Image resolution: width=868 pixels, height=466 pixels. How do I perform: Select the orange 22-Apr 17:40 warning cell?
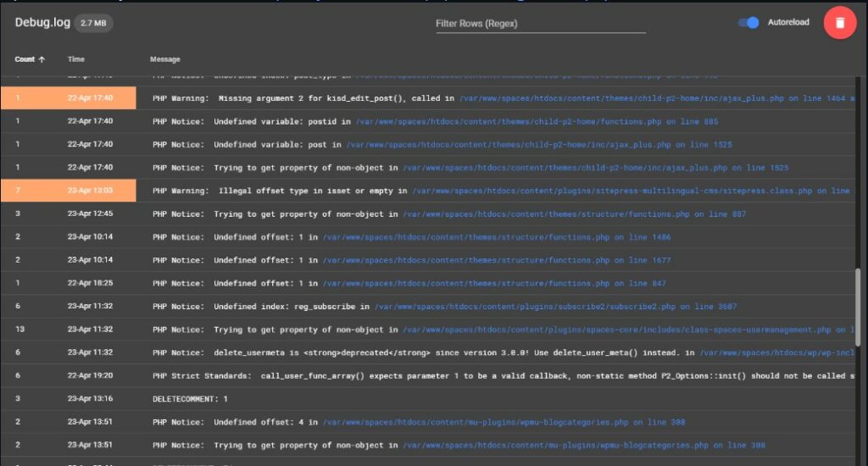pyautogui.click(x=68, y=98)
